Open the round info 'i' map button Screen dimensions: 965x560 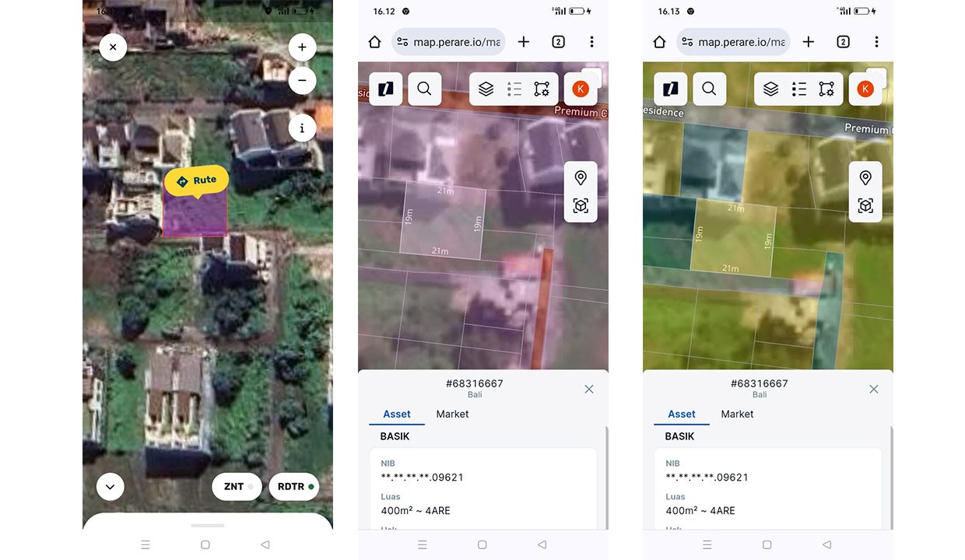click(302, 128)
